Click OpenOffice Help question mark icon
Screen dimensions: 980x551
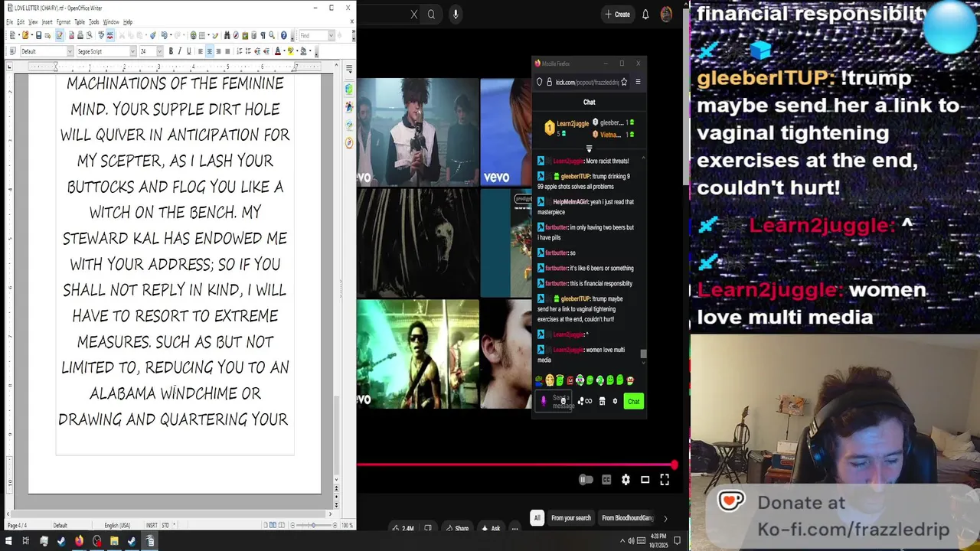click(x=284, y=35)
